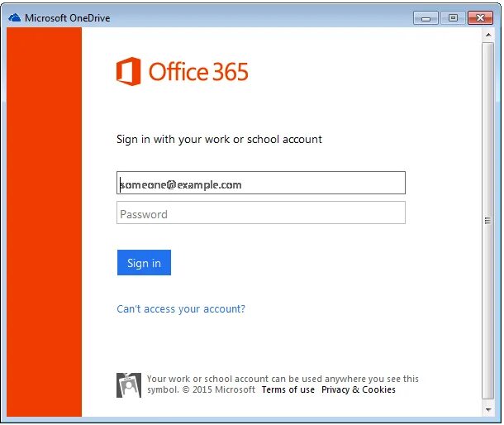Open the Privacy & Cookies link
This screenshot has width=504, height=425.
[x=359, y=389]
